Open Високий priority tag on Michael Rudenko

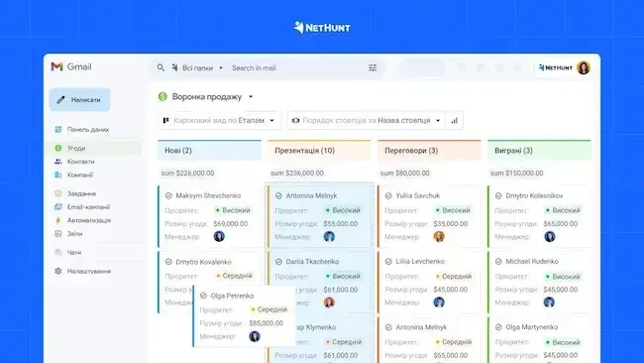pyautogui.click(x=563, y=277)
